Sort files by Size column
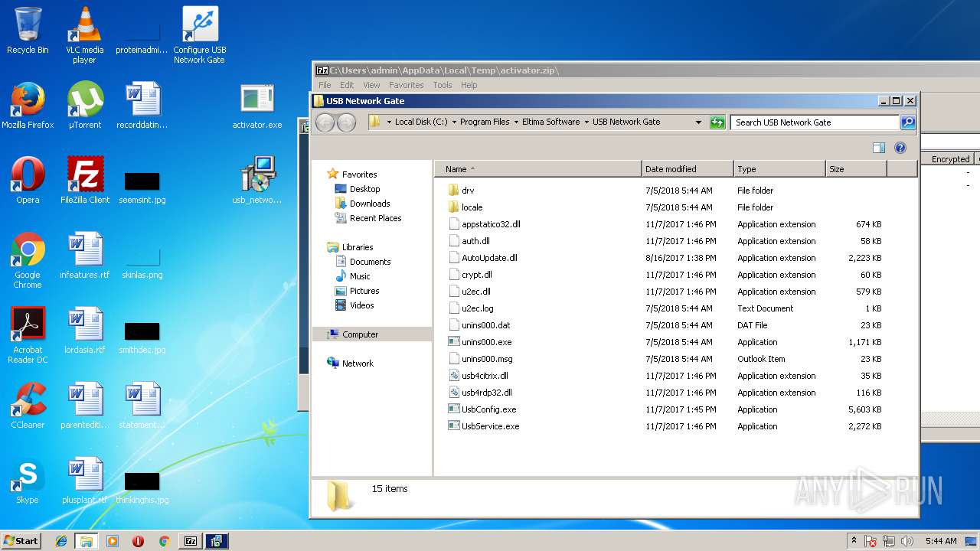Viewport: 980px width, 551px height. click(x=856, y=169)
